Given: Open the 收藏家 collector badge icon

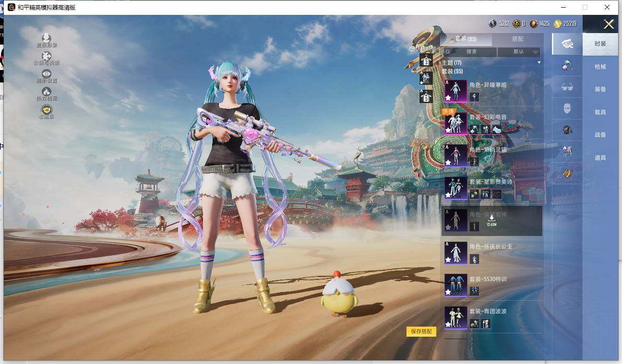Looking at the screenshot, I should (47, 110).
